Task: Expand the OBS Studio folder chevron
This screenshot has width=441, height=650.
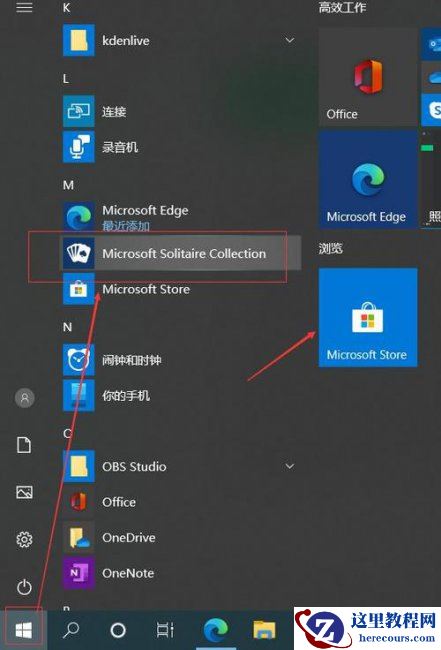Action: [x=289, y=466]
